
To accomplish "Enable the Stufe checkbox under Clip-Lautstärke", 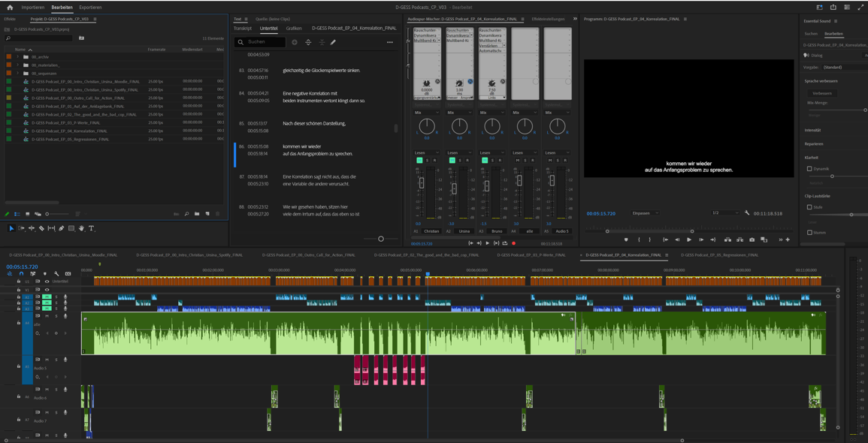I will (x=809, y=206).
